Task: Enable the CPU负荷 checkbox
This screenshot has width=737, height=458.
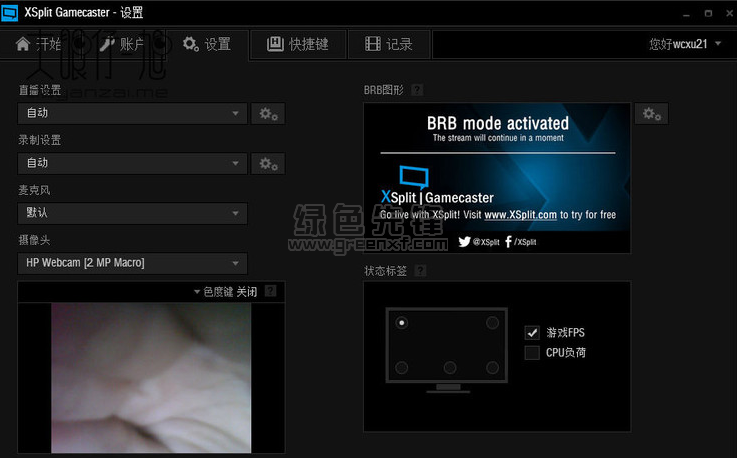Action: tap(532, 353)
